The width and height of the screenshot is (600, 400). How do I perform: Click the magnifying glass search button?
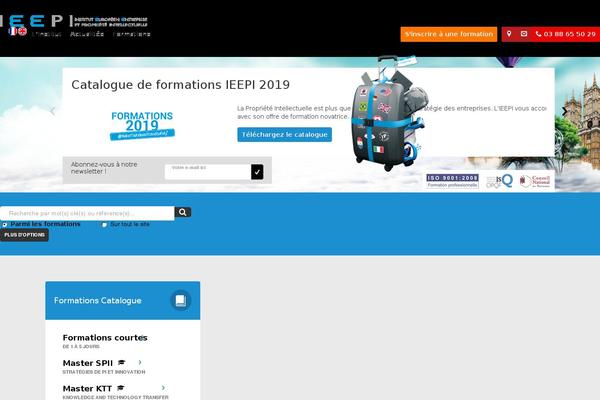(183, 212)
